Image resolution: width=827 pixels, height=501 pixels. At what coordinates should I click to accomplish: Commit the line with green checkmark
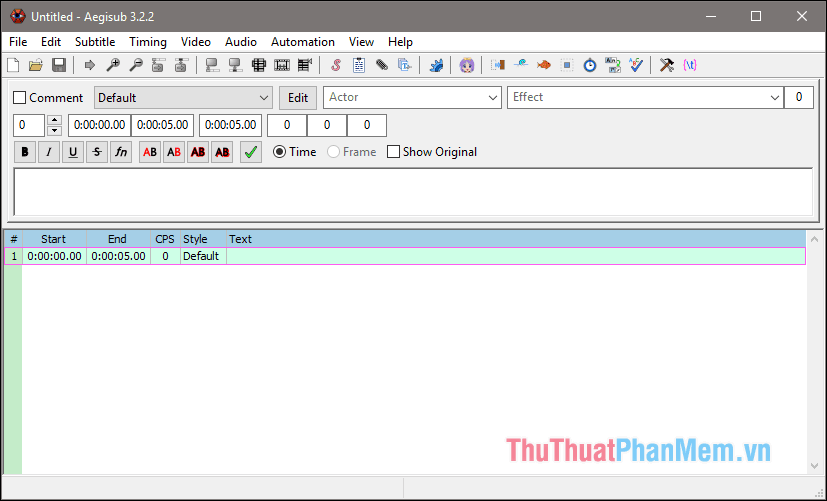(251, 152)
